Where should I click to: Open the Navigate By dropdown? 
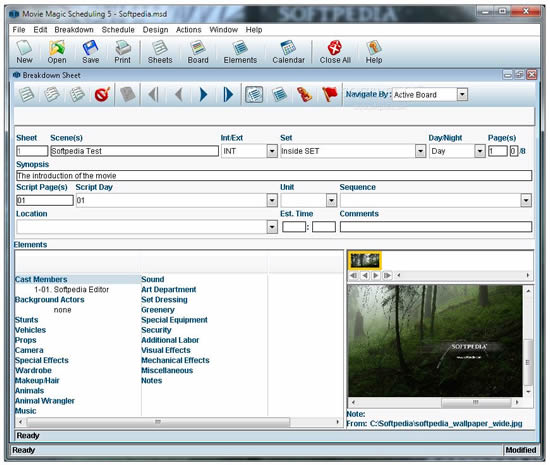point(462,94)
